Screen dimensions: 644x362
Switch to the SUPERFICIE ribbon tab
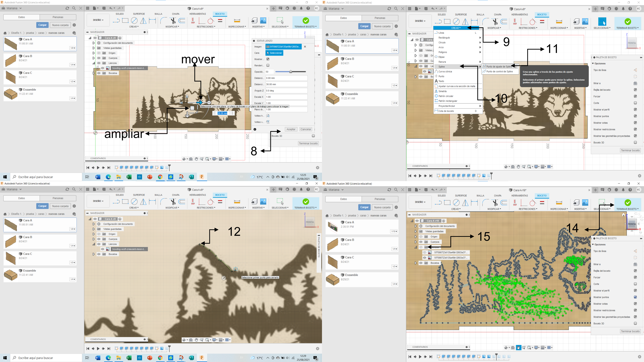(x=139, y=14)
